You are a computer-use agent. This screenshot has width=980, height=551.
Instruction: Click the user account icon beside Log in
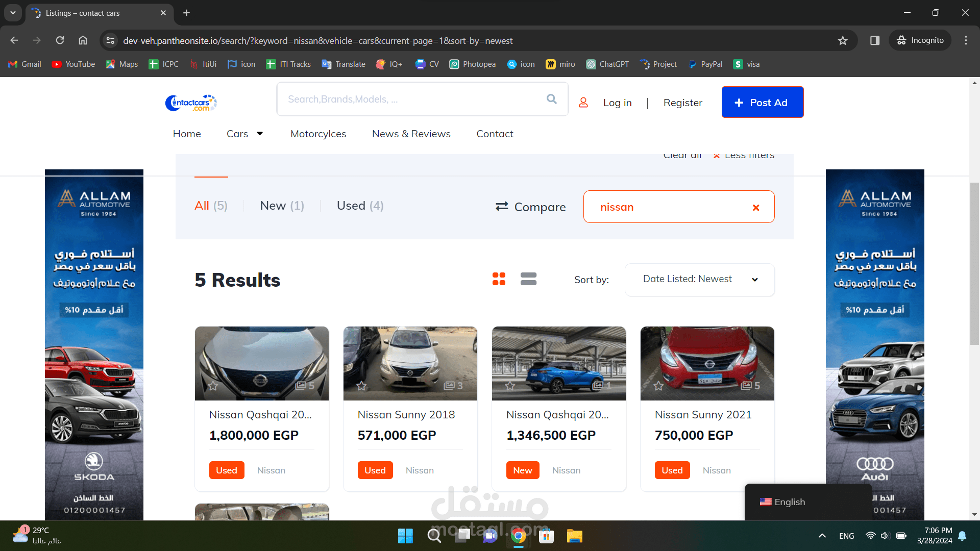(583, 103)
